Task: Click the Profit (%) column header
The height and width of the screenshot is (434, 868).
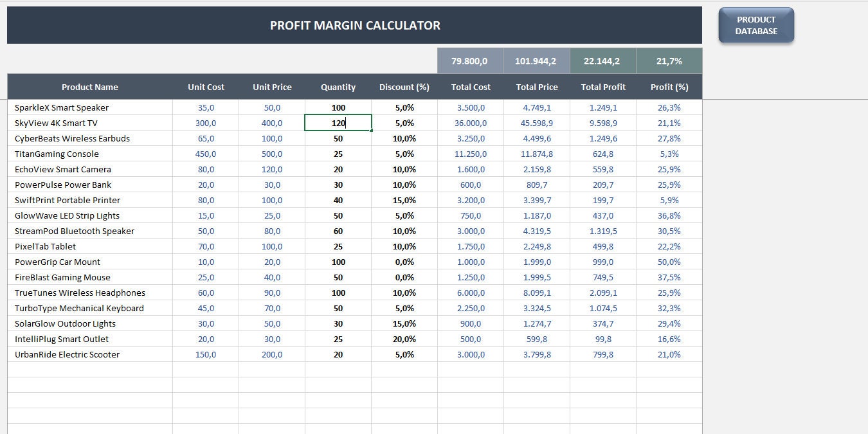Action: point(669,87)
